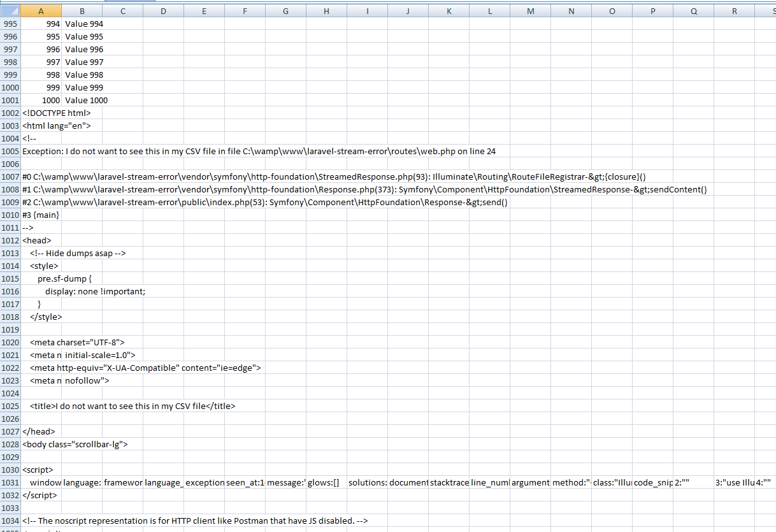Select row 1012 header

click(x=10, y=240)
